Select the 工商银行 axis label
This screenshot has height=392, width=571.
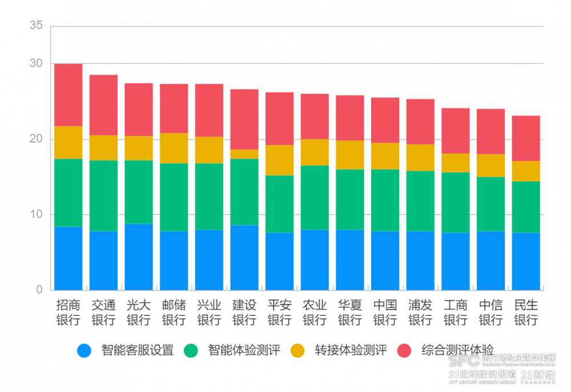click(456, 312)
